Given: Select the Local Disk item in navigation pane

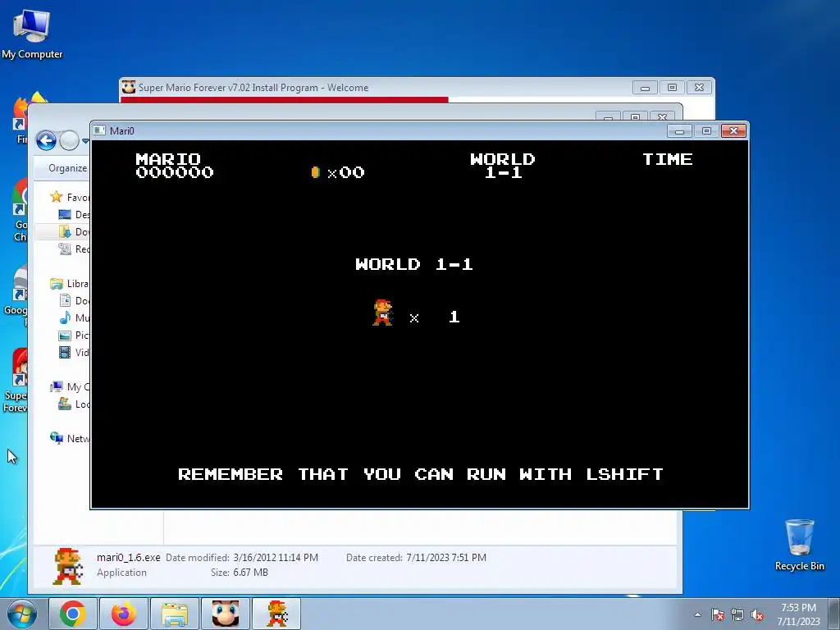Looking at the screenshot, I should coord(74,404).
